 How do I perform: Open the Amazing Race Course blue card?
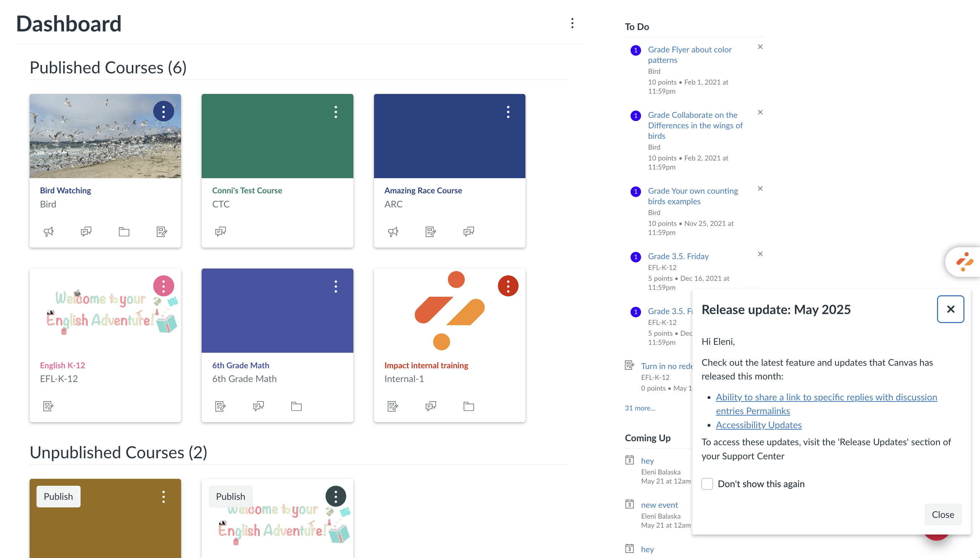pyautogui.click(x=450, y=136)
